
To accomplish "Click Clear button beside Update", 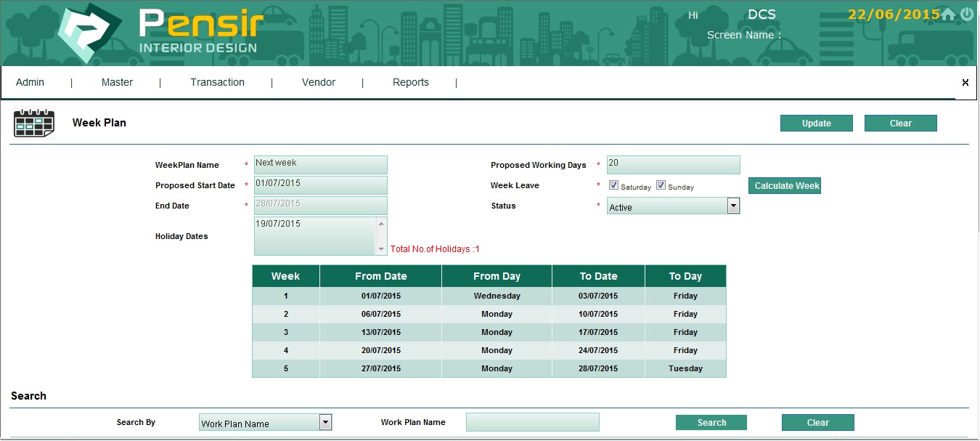I will coord(900,124).
